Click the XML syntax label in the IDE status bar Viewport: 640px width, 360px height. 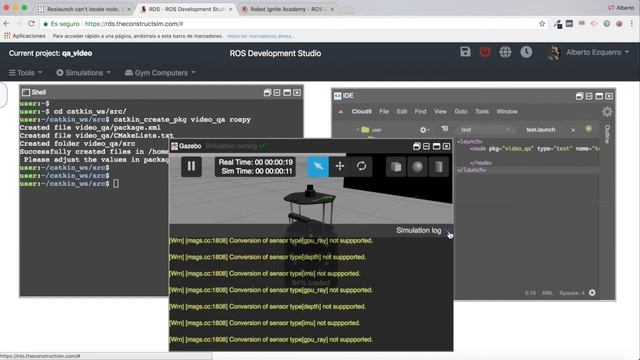tap(547, 293)
